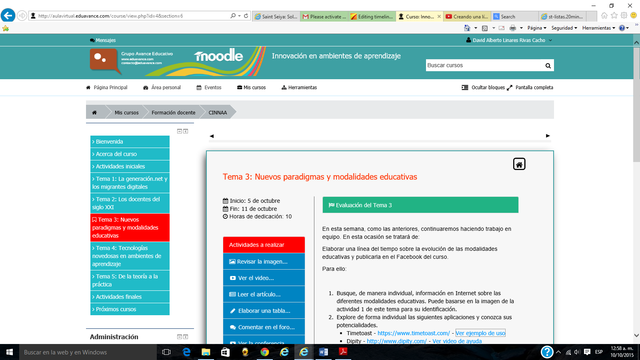Open Actividades finales section
Screen dimensions: 640x360
[130, 297]
